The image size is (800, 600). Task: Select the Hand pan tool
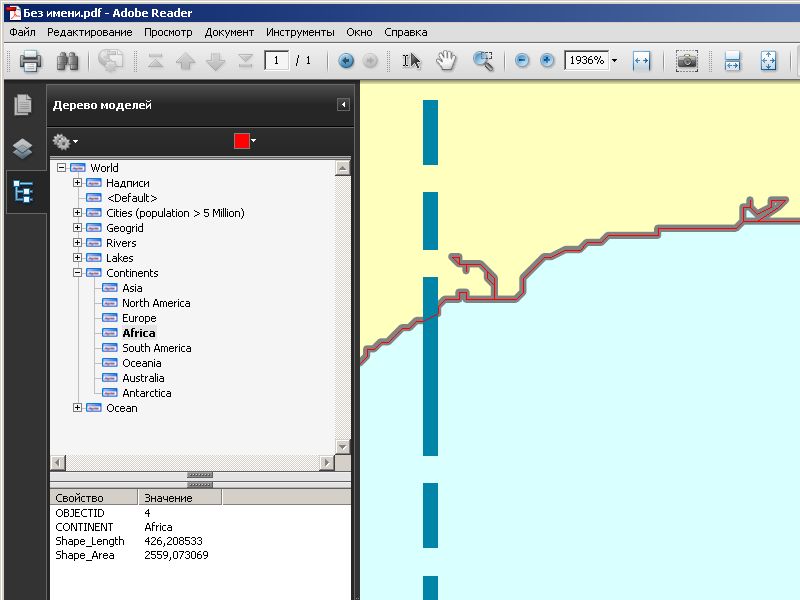[x=446, y=61]
